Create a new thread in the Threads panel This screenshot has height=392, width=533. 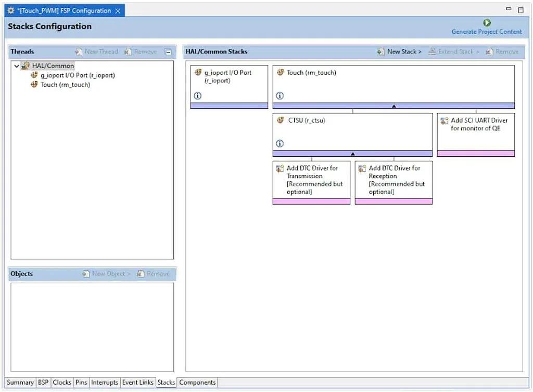click(x=96, y=51)
